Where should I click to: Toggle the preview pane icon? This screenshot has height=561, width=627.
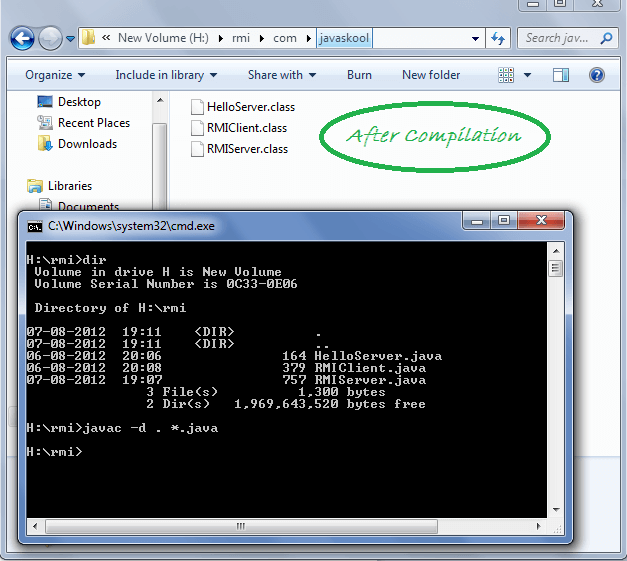pyautogui.click(x=561, y=75)
